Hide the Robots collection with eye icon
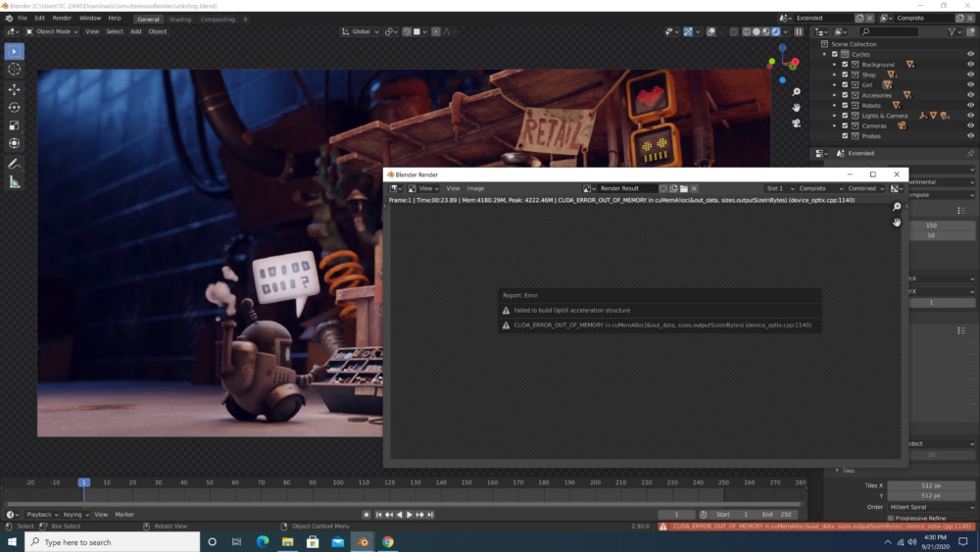Screen dimensions: 980x552 coord(970,105)
